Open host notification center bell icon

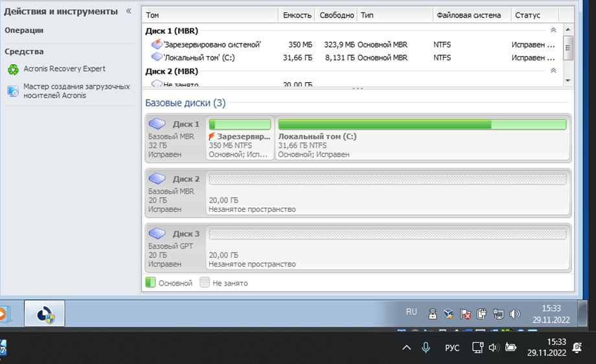pyautogui.click(x=577, y=347)
